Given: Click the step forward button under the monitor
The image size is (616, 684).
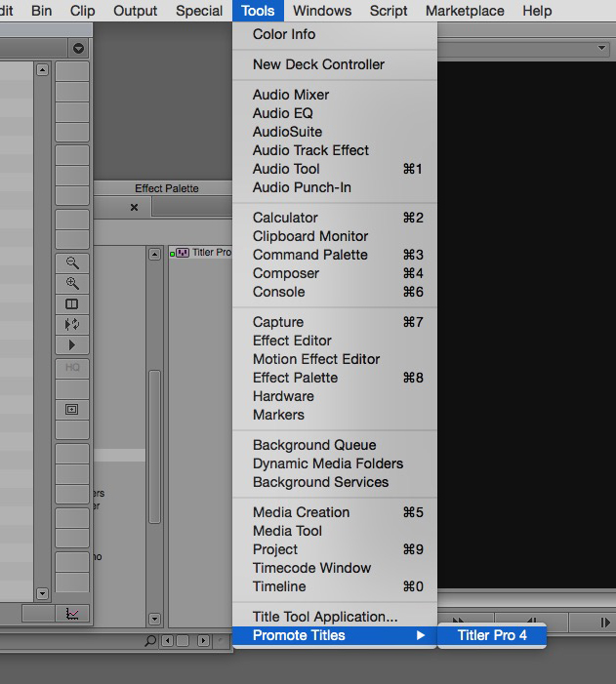Looking at the screenshot, I should click(x=604, y=623).
